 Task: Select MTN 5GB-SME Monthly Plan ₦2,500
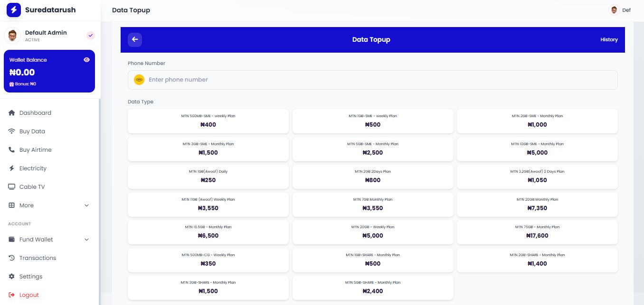click(373, 149)
